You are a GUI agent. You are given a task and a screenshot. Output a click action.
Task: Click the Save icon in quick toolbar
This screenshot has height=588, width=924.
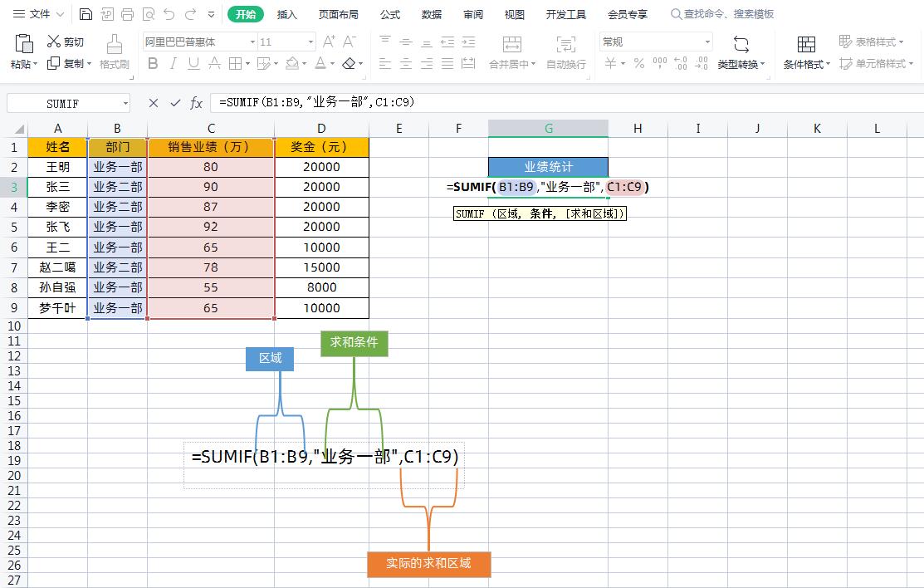(86, 14)
